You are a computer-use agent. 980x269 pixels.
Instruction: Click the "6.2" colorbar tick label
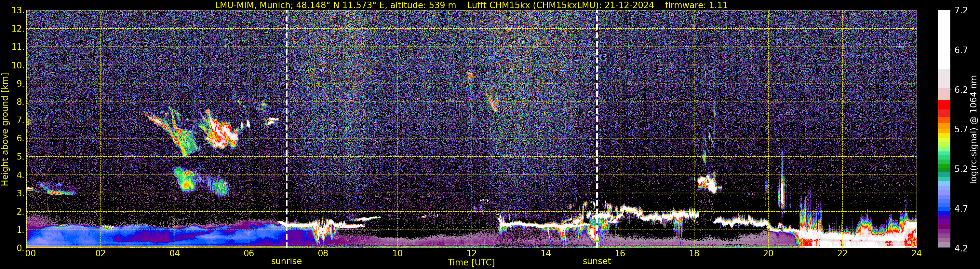point(961,90)
